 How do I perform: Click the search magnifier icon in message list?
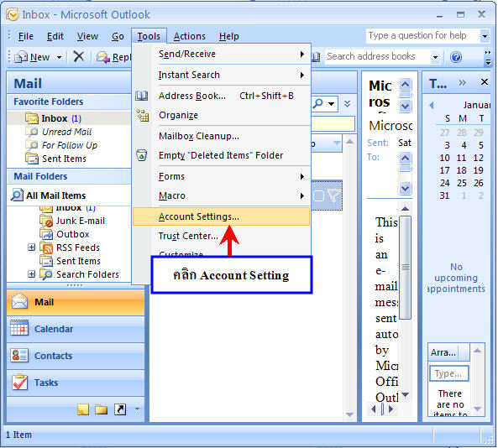[318, 103]
